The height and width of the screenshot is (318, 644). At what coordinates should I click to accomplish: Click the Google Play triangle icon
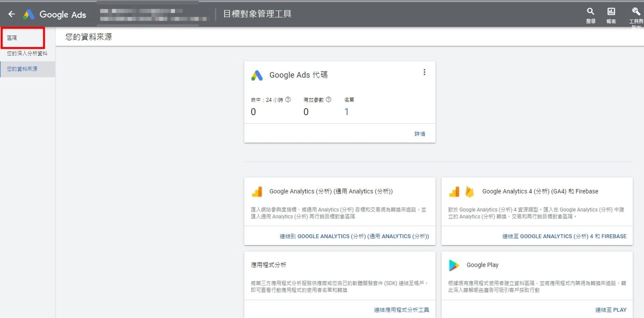point(454,265)
